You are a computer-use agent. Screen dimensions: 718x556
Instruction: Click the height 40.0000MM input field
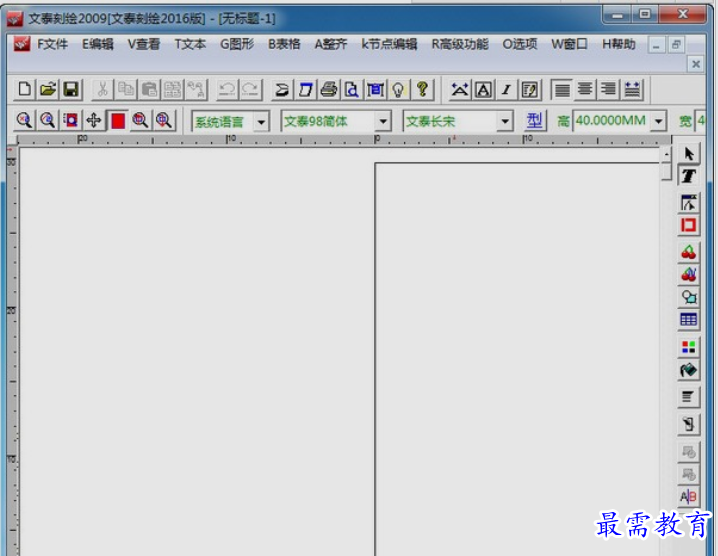(612, 121)
